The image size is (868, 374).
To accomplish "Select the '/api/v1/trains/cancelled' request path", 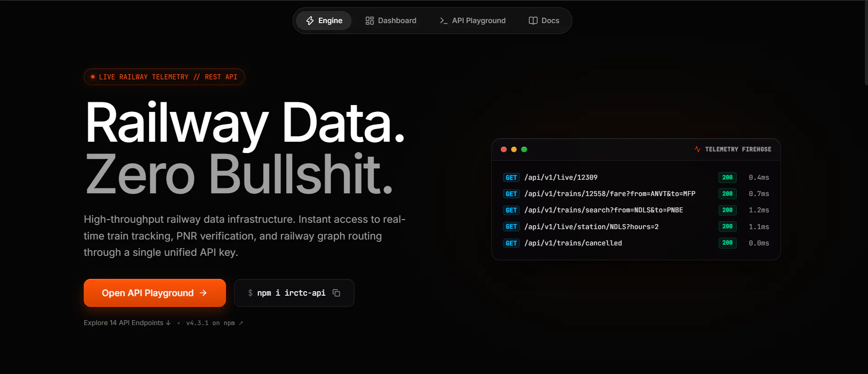I will 573,243.
